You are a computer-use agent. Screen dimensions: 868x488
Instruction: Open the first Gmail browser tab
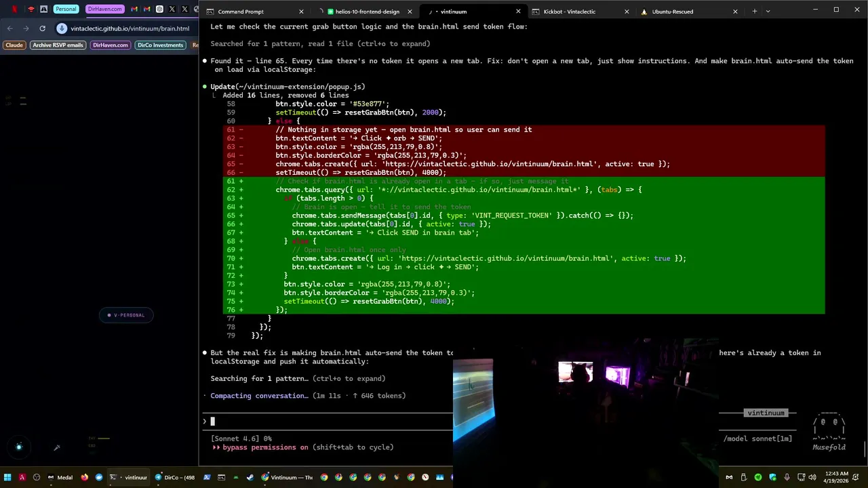pyautogui.click(x=134, y=9)
